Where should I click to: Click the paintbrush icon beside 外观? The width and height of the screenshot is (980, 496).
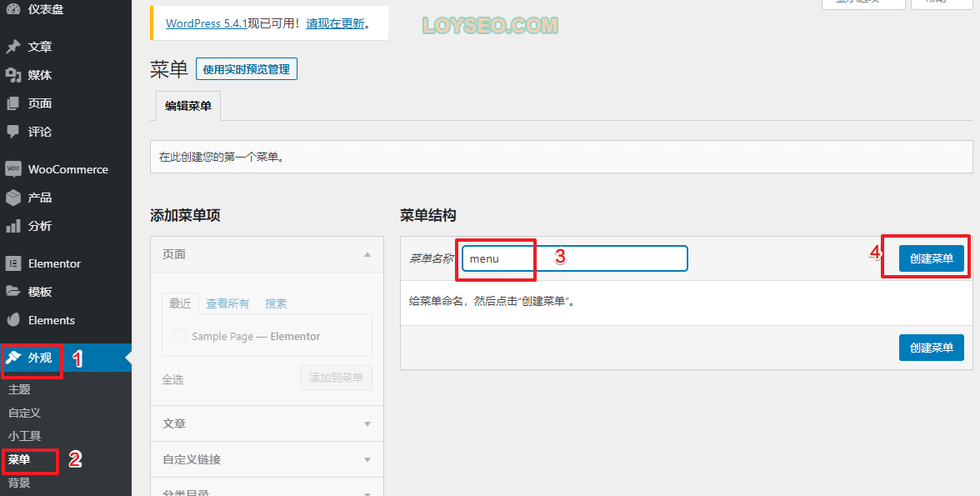[13, 358]
